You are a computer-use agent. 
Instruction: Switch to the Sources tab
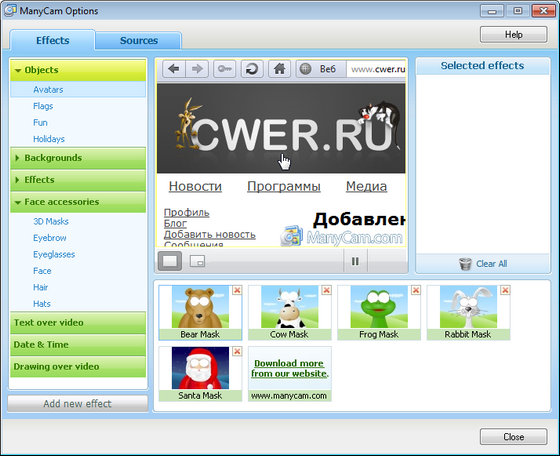pos(139,41)
